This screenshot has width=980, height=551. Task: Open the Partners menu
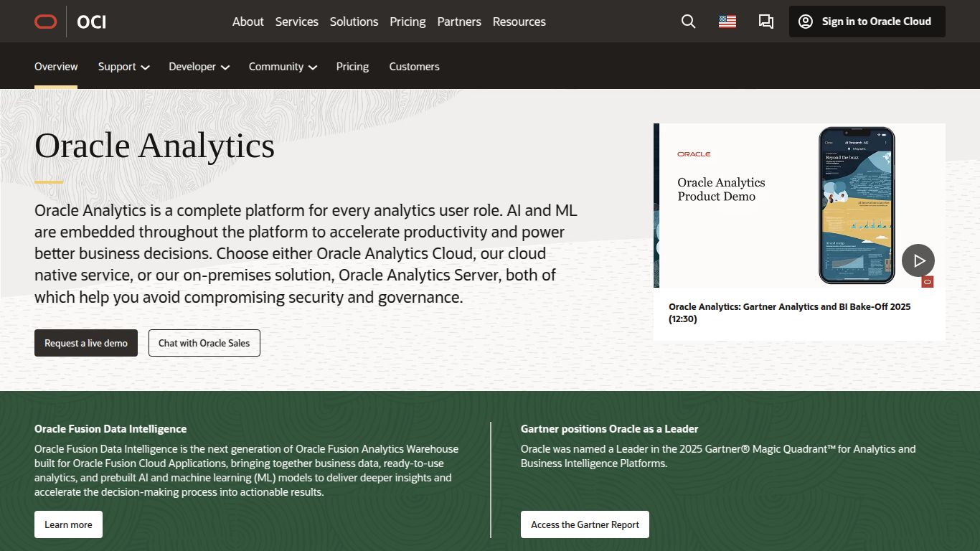pos(458,22)
